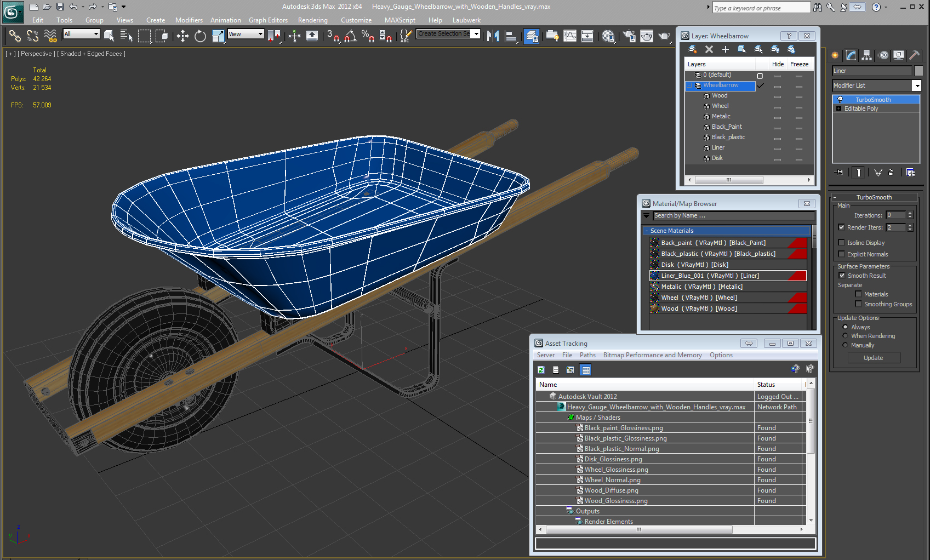
Task: Click Table View icon in Asset Tracking
Action: (x=585, y=370)
